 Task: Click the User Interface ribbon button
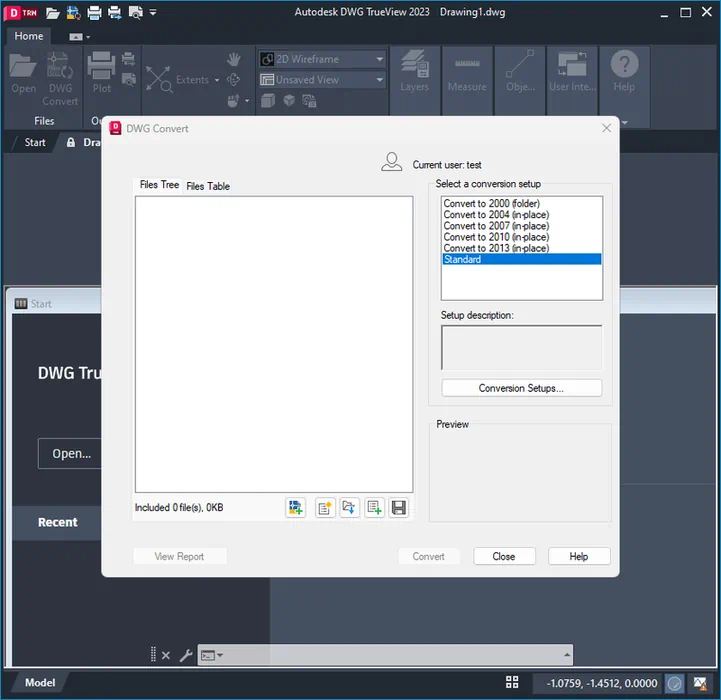[572, 72]
